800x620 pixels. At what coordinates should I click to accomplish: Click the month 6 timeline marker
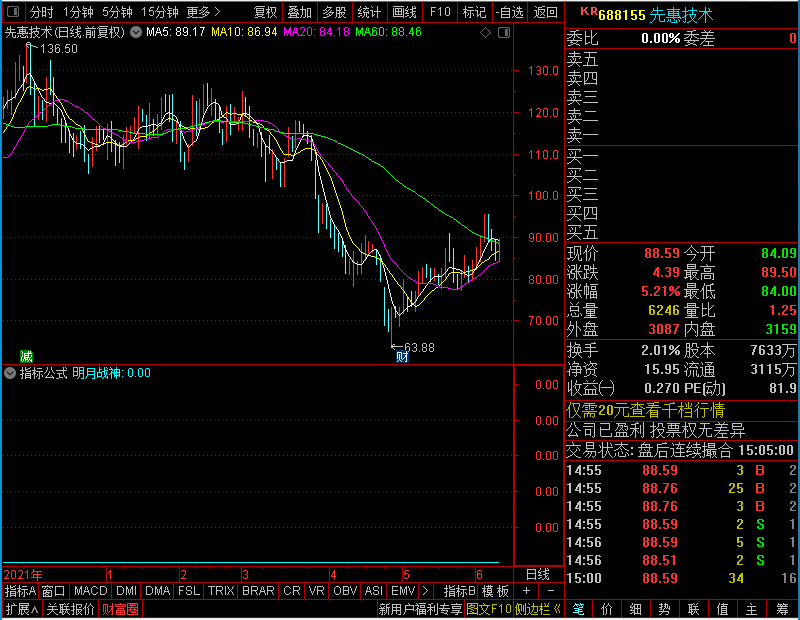(x=480, y=575)
